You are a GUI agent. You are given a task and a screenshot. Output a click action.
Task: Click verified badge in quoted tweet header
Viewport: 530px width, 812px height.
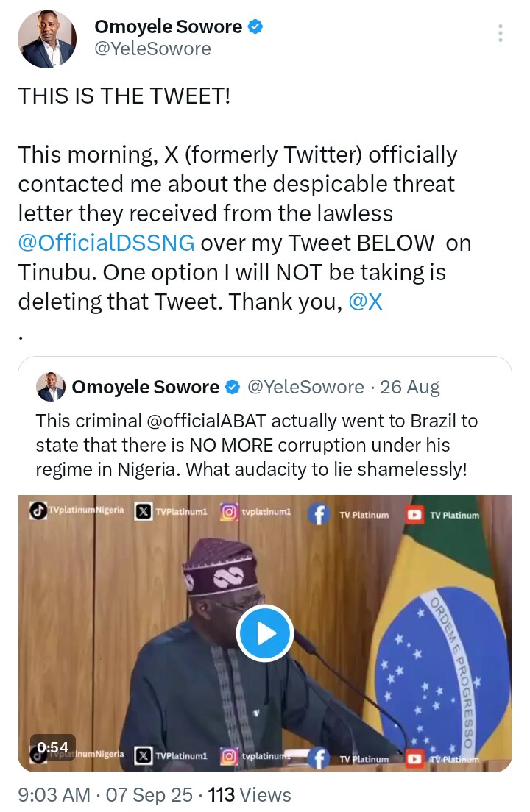pos(233,387)
